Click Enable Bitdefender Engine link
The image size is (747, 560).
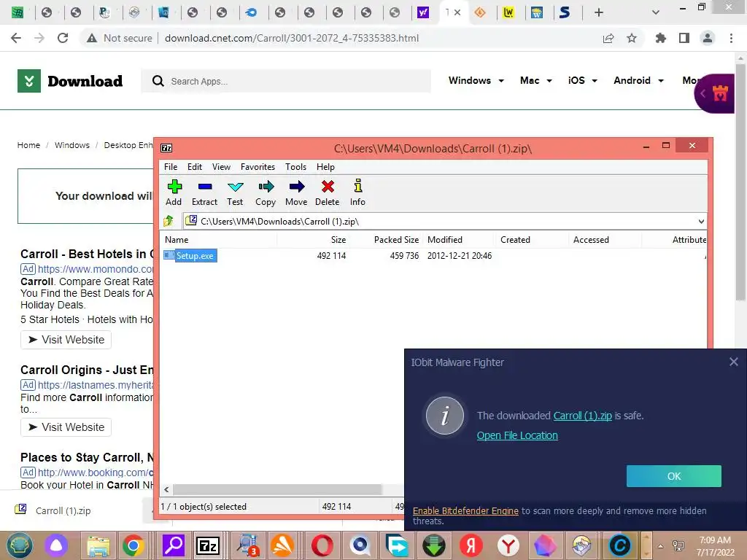(465, 510)
